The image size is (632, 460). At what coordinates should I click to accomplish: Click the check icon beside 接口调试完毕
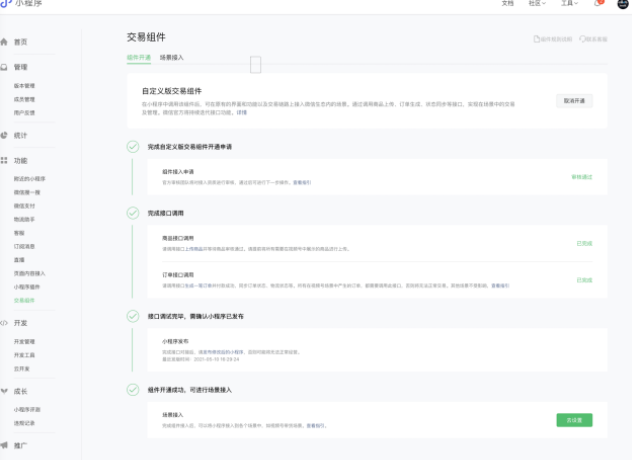(x=133, y=316)
